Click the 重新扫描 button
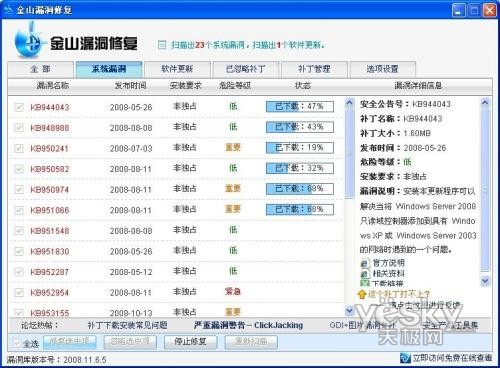This screenshot has width=500, height=368. [251, 342]
